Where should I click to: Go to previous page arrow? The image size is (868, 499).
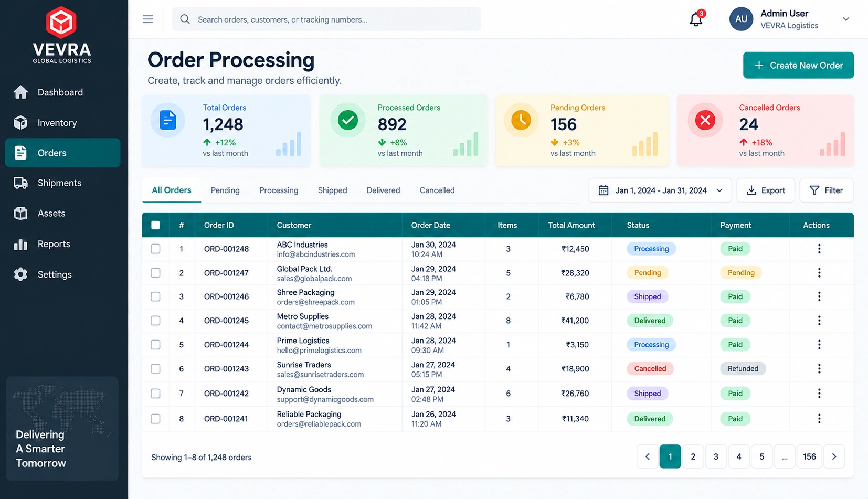pyautogui.click(x=648, y=456)
